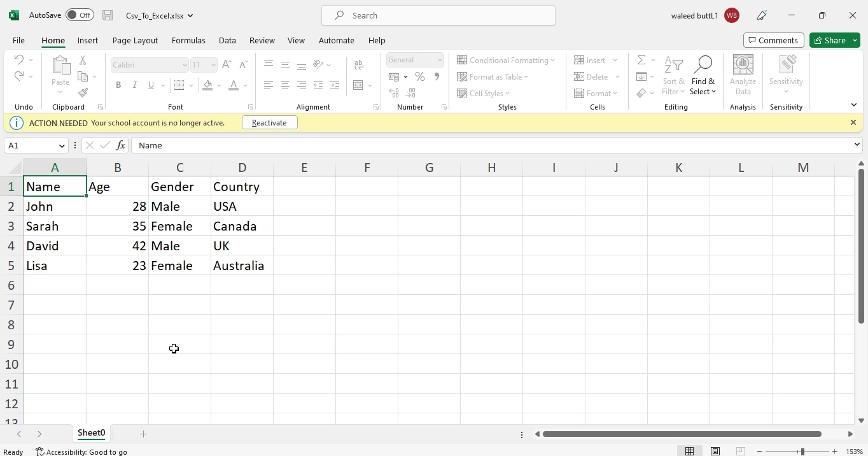Open the Sort & Filter tool
The width and height of the screenshot is (868, 456).
pyautogui.click(x=673, y=76)
